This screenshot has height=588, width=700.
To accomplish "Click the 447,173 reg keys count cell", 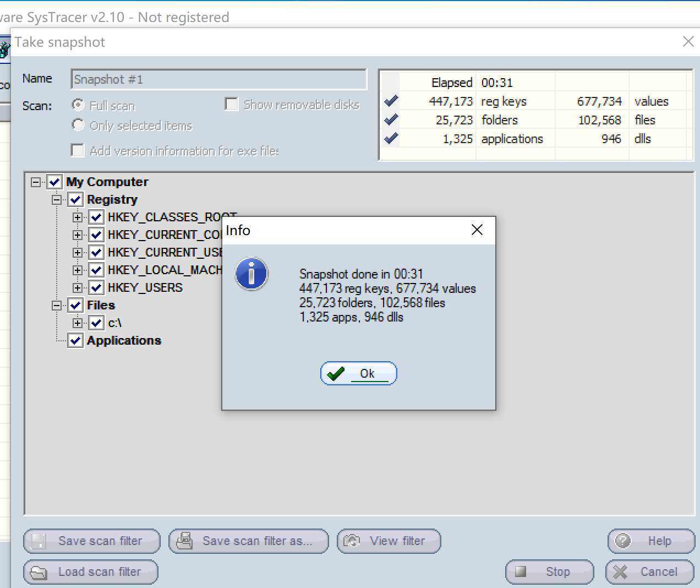I will click(x=451, y=101).
